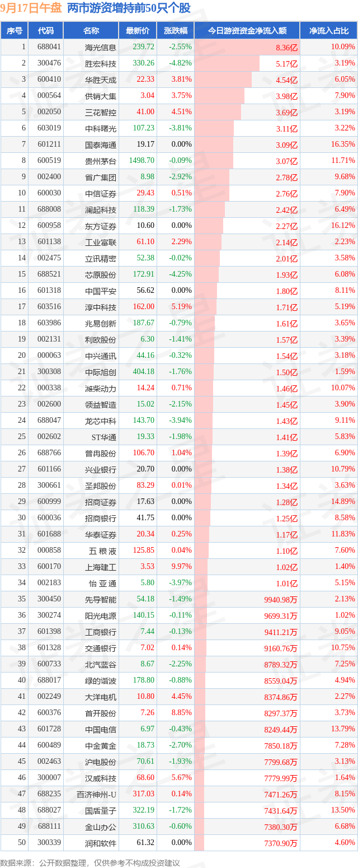Click stock name 国盾量子

point(101,811)
